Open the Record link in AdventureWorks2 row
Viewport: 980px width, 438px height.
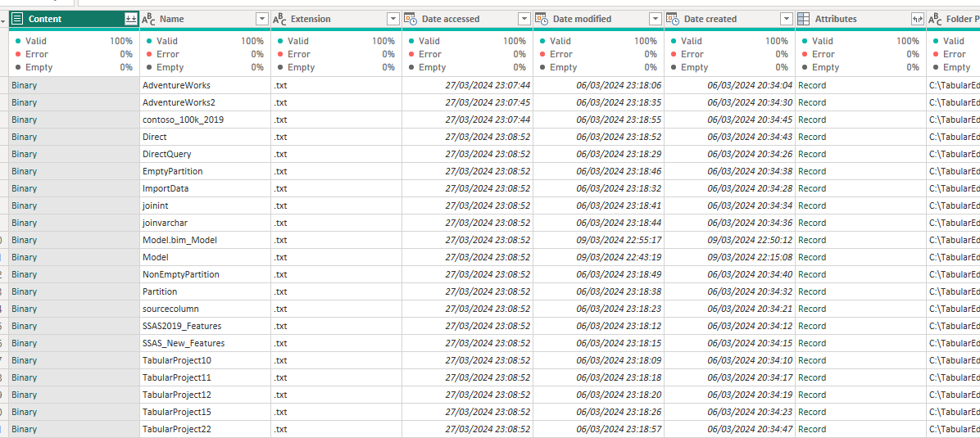[812, 102]
